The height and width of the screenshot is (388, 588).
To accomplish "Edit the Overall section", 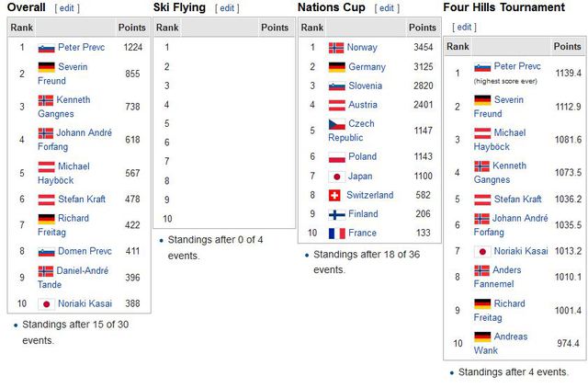I will point(67,8).
